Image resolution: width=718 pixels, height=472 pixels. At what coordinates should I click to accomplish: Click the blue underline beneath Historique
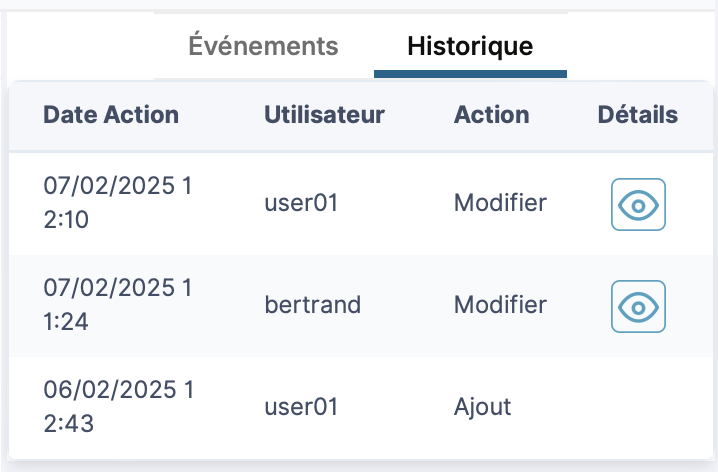click(x=470, y=74)
